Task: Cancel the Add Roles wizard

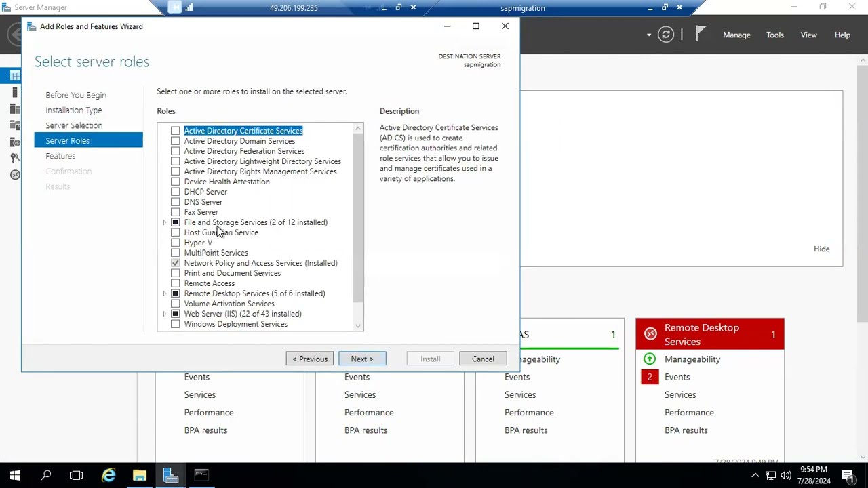Action: click(483, 359)
